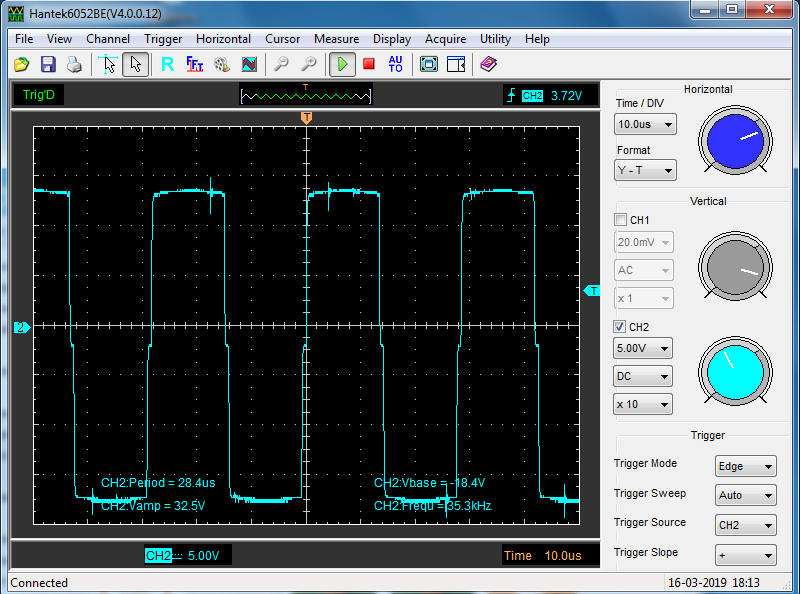
Task: Open the Trigger Mode Edge dropdown
Action: (x=745, y=466)
